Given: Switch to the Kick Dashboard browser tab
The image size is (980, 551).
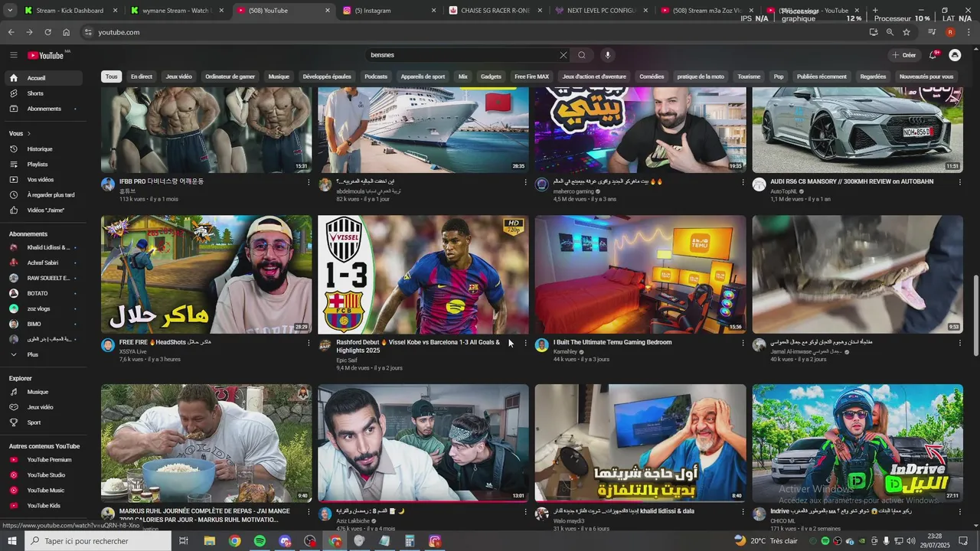Looking at the screenshot, I should tap(69, 11).
